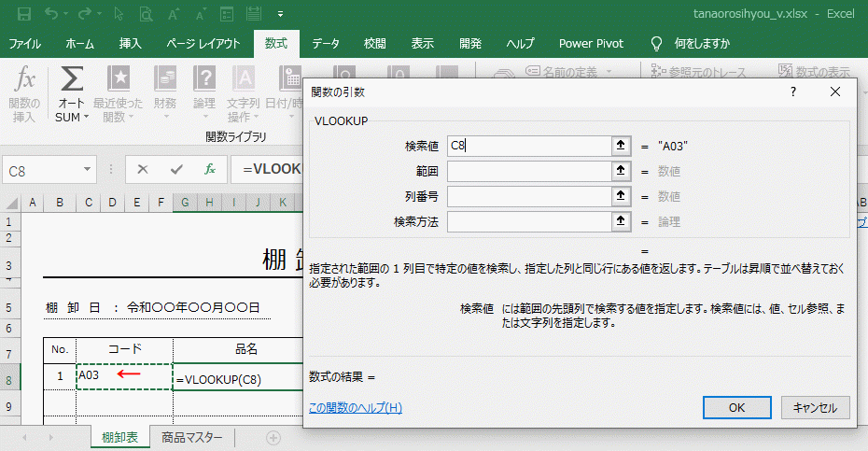Click collapse dialog arrow beside 列番号

pos(621,197)
